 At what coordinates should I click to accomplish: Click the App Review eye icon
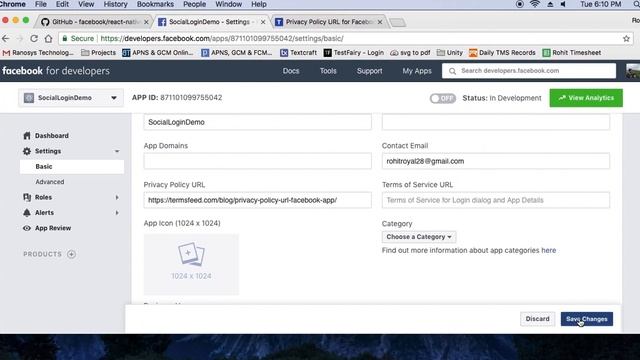[x=27, y=228]
